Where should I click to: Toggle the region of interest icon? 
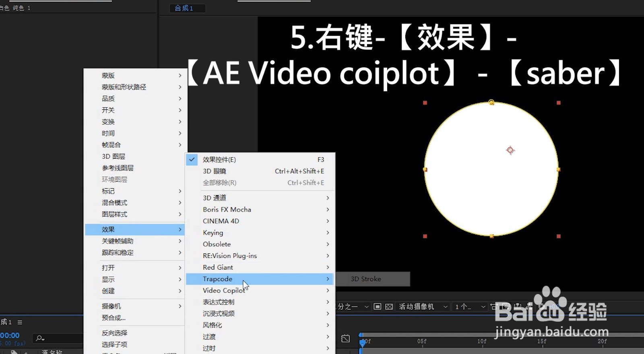377,307
